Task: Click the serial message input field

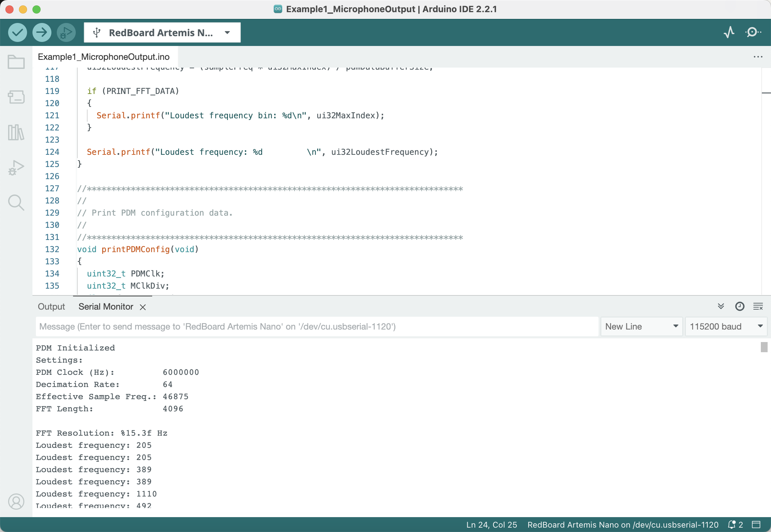Action: (x=317, y=327)
